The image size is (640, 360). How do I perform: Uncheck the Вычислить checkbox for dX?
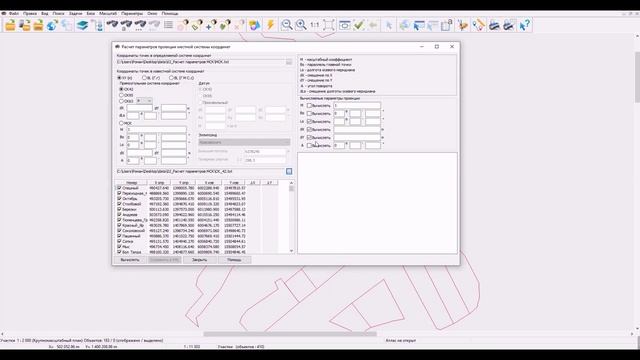click(309, 129)
